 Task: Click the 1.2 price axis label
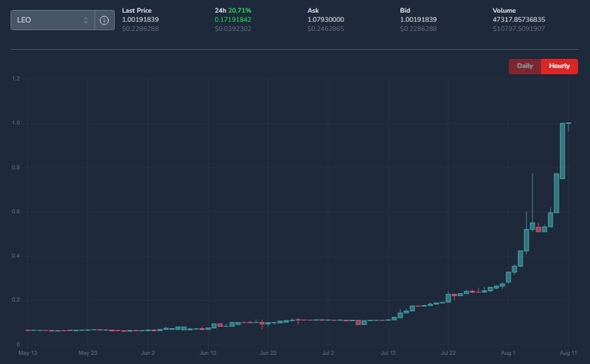(16, 78)
